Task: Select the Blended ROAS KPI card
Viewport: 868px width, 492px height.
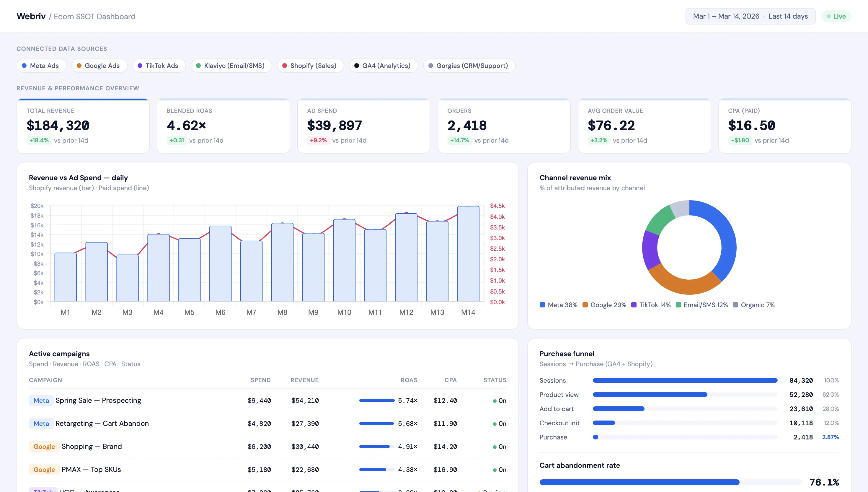Action: pos(223,126)
